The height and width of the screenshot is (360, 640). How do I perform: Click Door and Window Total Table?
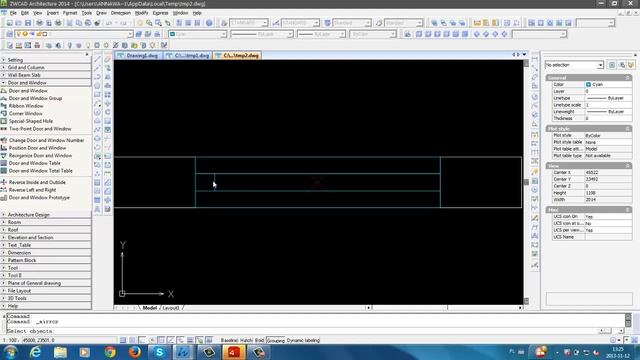point(41,171)
